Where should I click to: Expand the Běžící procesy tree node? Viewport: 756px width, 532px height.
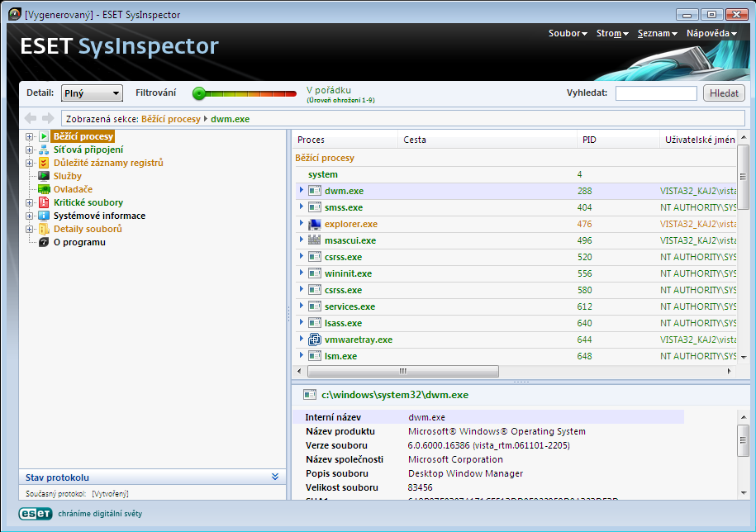(x=30, y=137)
